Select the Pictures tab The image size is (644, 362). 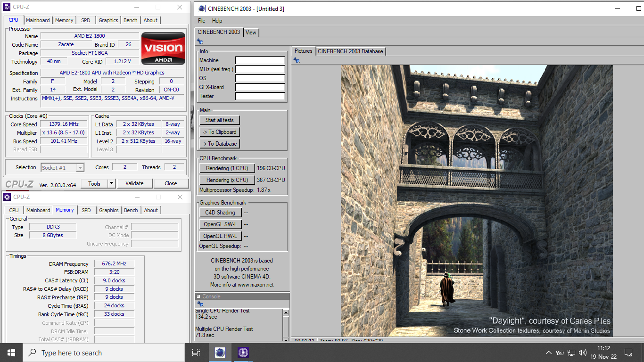click(303, 51)
